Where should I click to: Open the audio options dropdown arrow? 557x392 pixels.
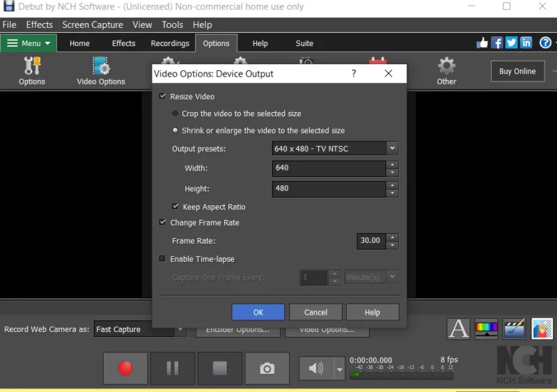pos(339,369)
